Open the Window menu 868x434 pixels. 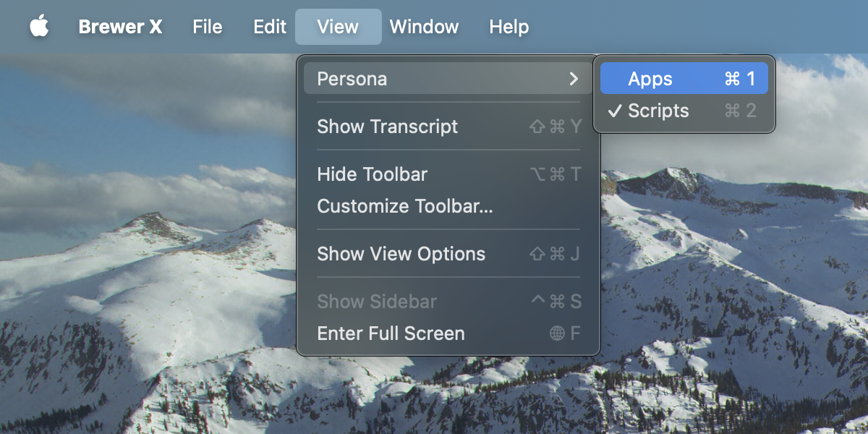point(424,27)
